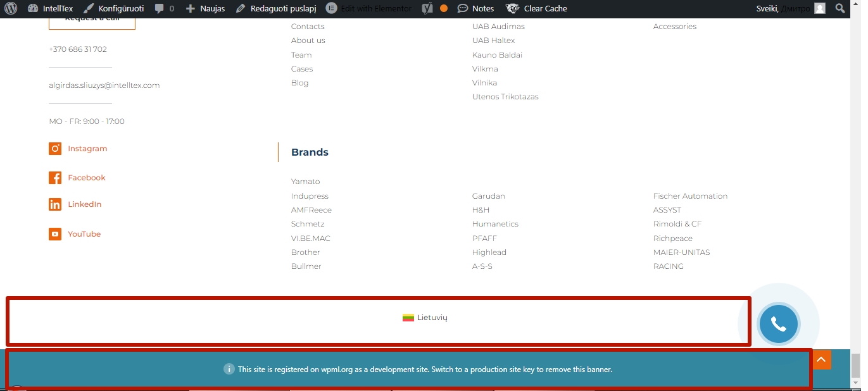Open the PFAFF brand link
The width and height of the screenshot is (868, 391).
coord(484,239)
